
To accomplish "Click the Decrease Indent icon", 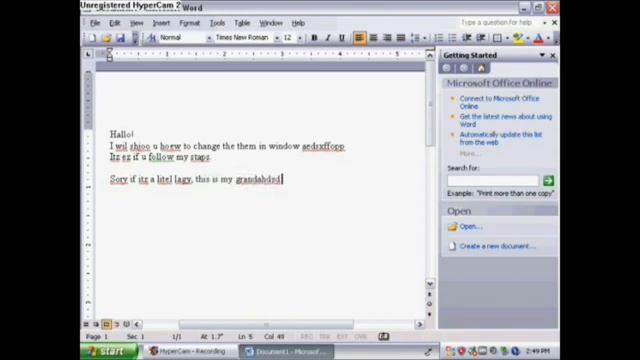I will pyautogui.click(x=467, y=38).
